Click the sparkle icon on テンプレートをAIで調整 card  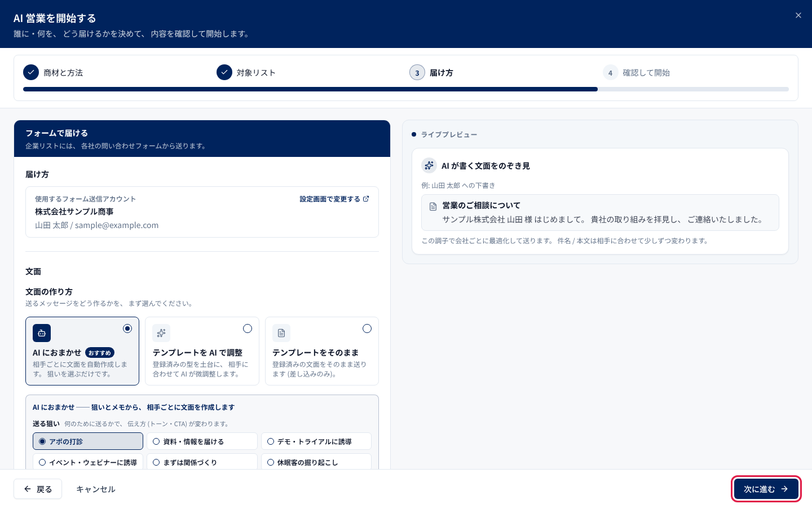[x=161, y=333]
